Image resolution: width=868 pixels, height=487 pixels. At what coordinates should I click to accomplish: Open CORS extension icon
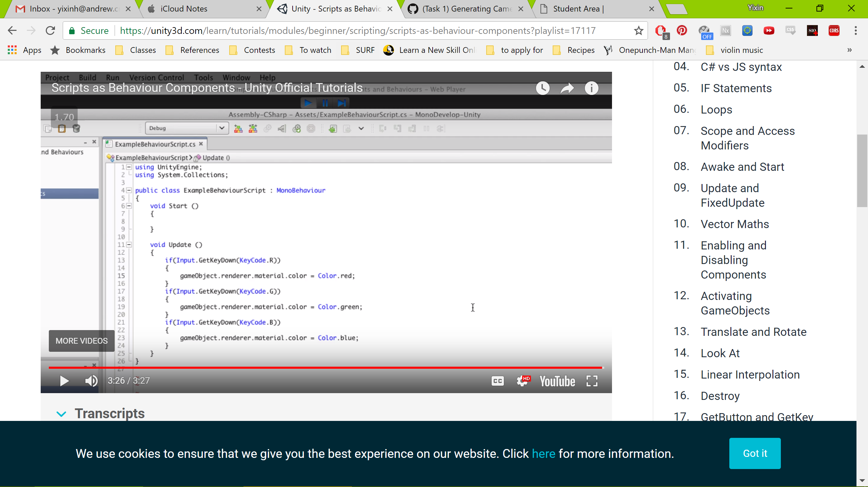pos(834,31)
